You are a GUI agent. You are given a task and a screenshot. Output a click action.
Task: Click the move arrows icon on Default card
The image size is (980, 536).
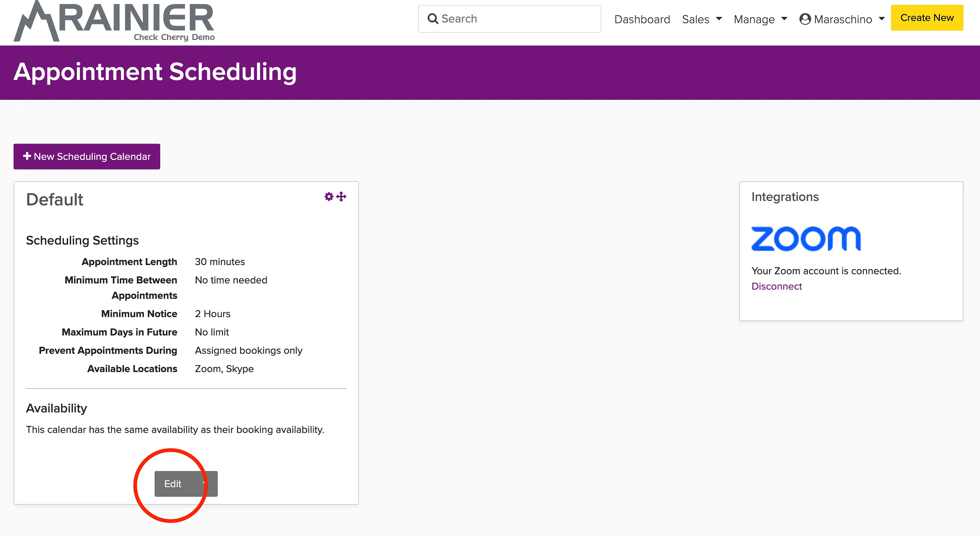pyautogui.click(x=341, y=197)
